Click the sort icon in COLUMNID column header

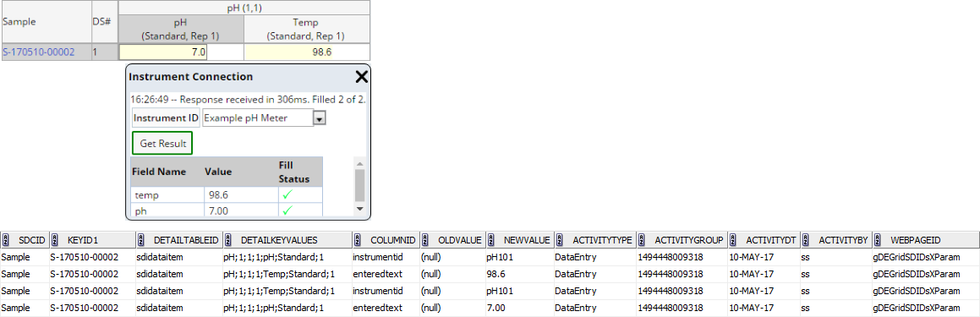coord(358,240)
